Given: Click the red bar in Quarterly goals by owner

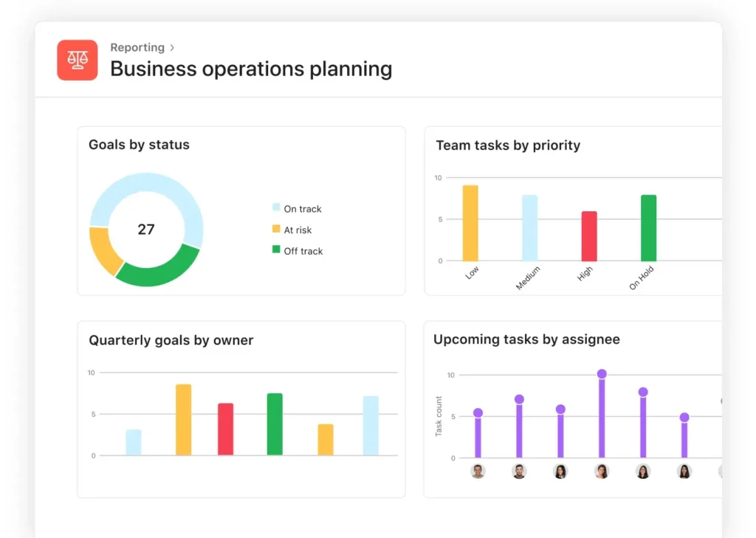Looking at the screenshot, I should [x=225, y=429].
